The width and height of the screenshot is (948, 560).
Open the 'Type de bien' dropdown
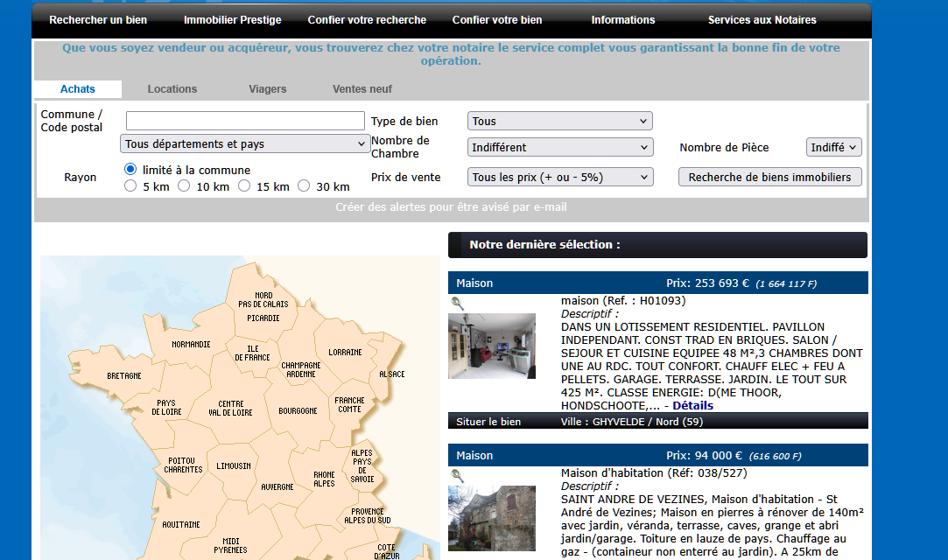560,122
